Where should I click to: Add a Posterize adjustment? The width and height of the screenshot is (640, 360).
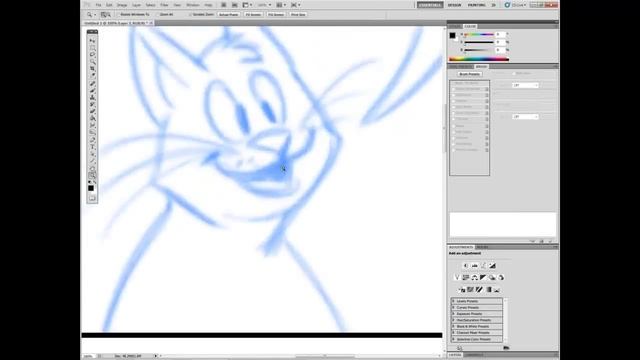[470, 290]
